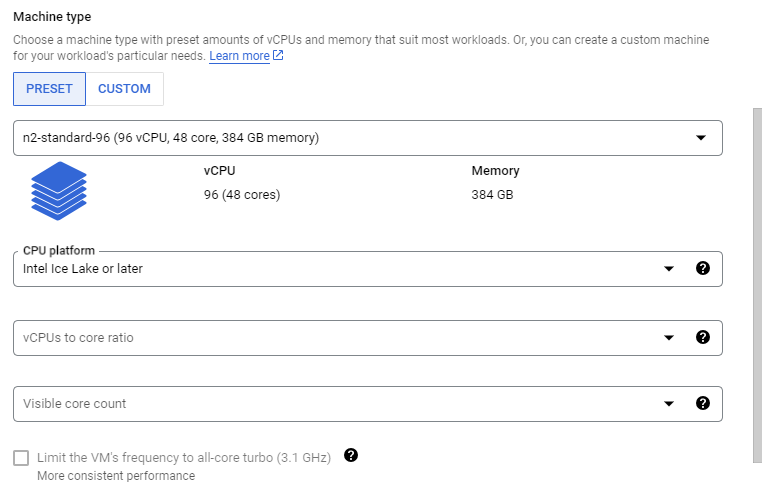The image size is (781, 498).
Task: Open help icon next to all-core turbo option
Action: pyautogui.click(x=350, y=456)
